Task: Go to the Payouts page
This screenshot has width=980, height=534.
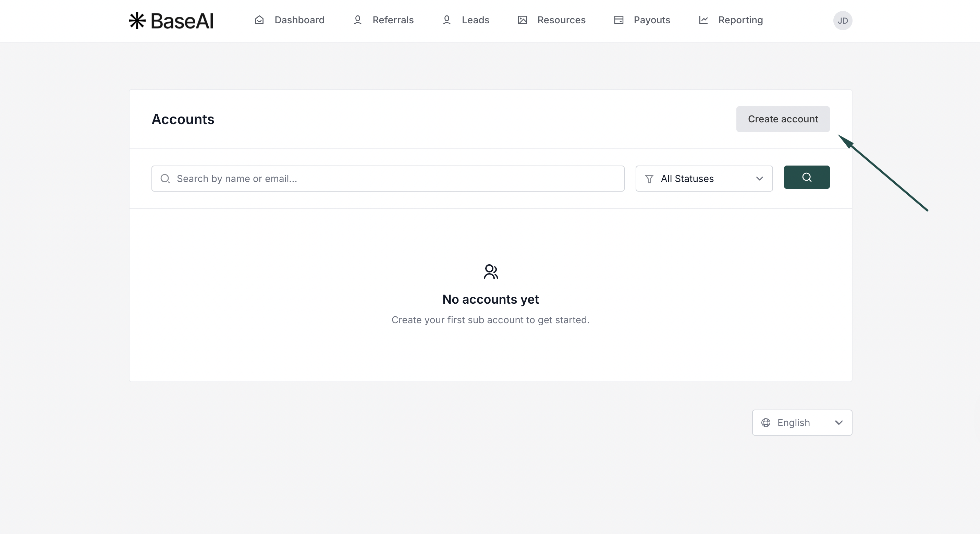Action: (x=651, y=20)
